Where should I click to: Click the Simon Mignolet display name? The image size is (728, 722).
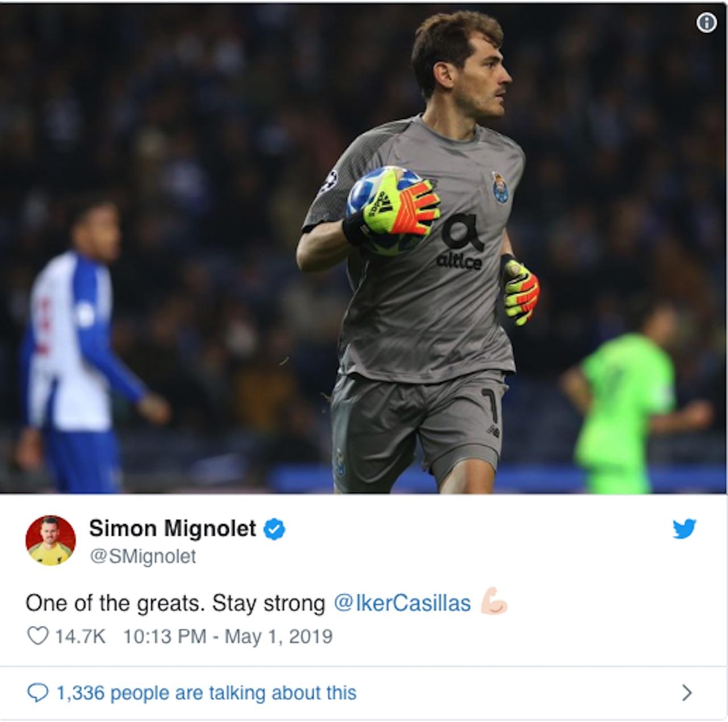click(x=172, y=529)
